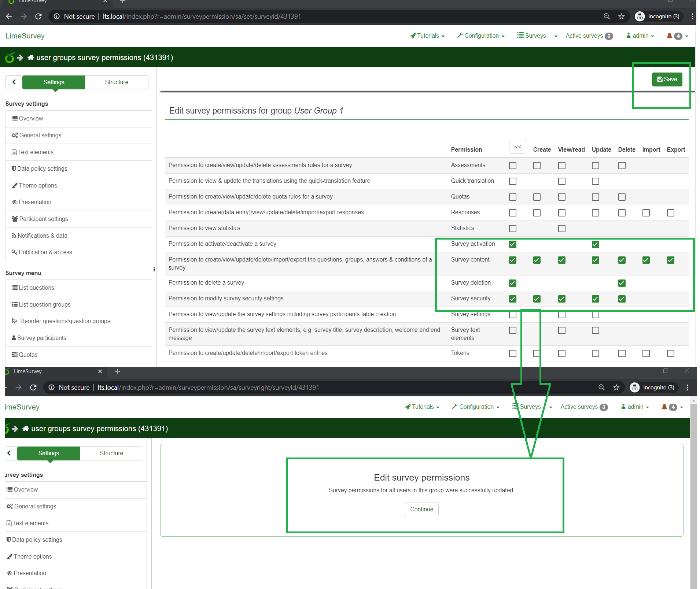Check the Statistics View/read permission

tap(561, 229)
